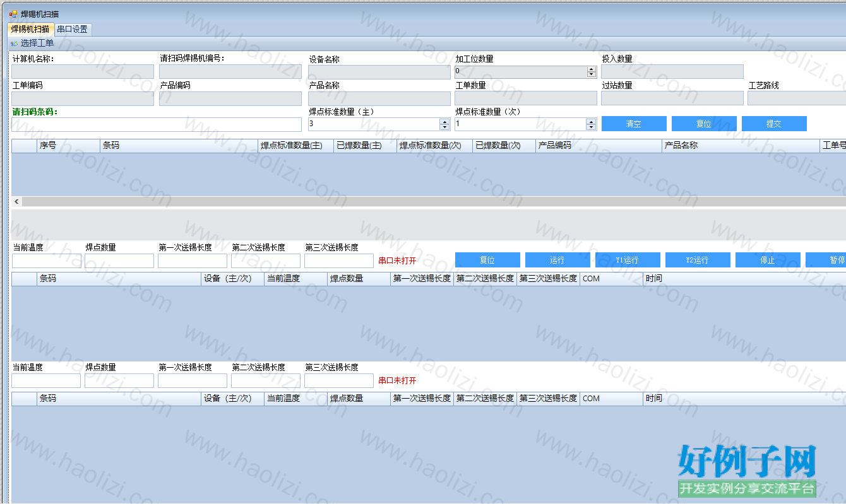Click the Y2运行 button
846x504 pixels.
(x=698, y=260)
